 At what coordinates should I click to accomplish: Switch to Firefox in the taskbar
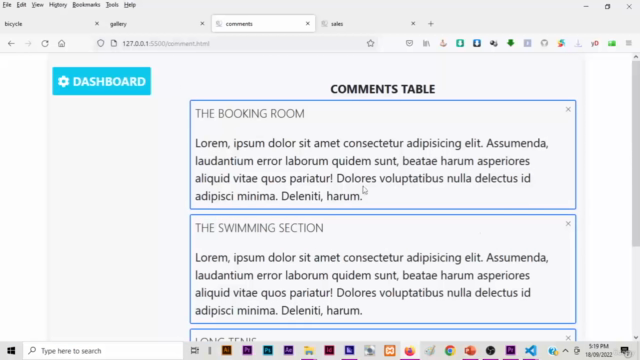pos(409,350)
